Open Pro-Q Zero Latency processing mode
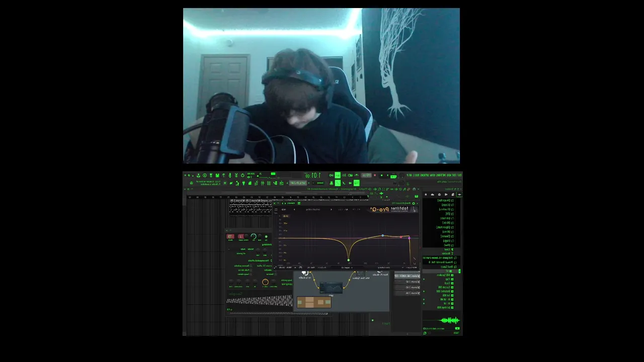The image size is (644, 362). [385, 267]
